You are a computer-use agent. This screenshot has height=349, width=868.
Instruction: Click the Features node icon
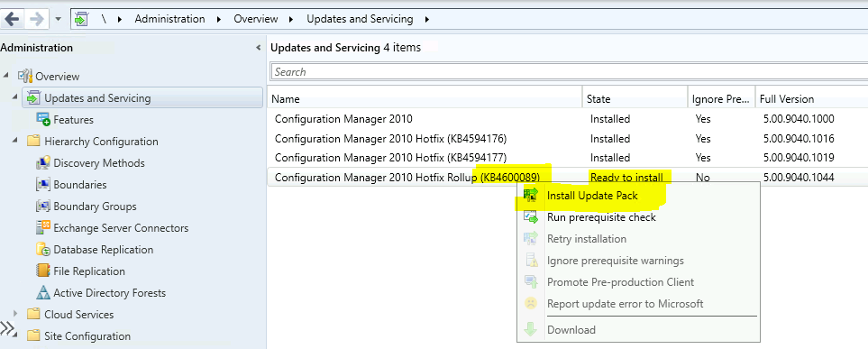tap(43, 119)
